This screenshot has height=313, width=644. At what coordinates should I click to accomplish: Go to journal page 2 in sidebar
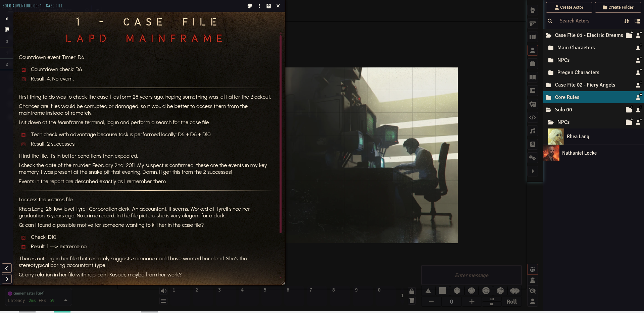[7, 64]
